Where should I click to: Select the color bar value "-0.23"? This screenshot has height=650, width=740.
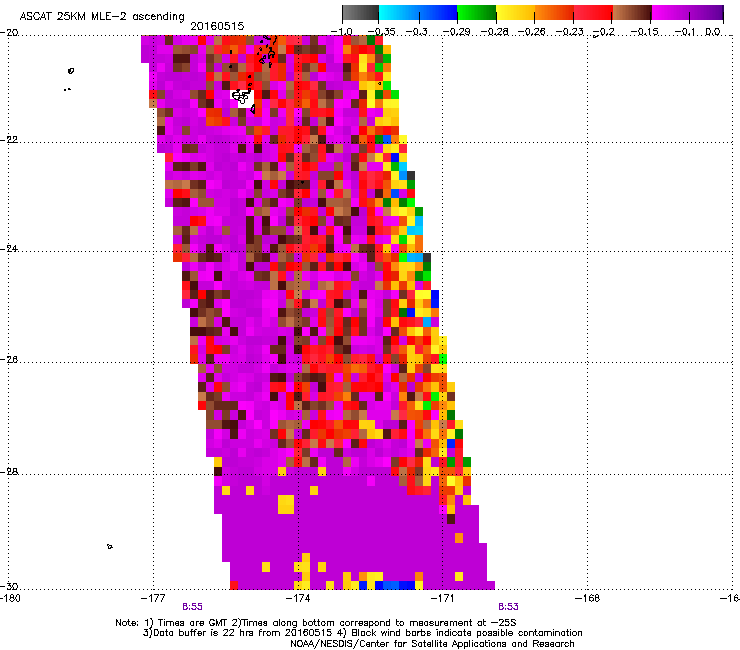tap(570, 32)
